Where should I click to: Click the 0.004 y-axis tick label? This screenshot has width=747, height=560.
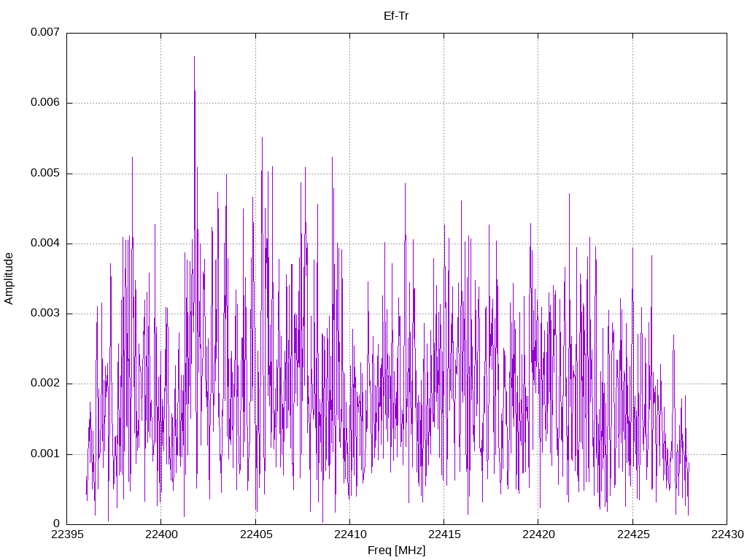coord(45,244)
